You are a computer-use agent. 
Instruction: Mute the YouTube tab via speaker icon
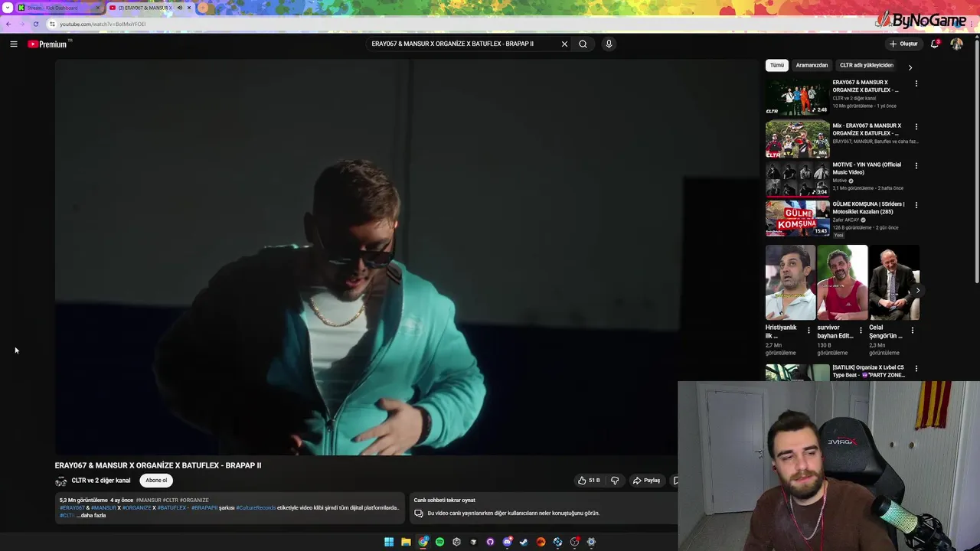point(180,8)
